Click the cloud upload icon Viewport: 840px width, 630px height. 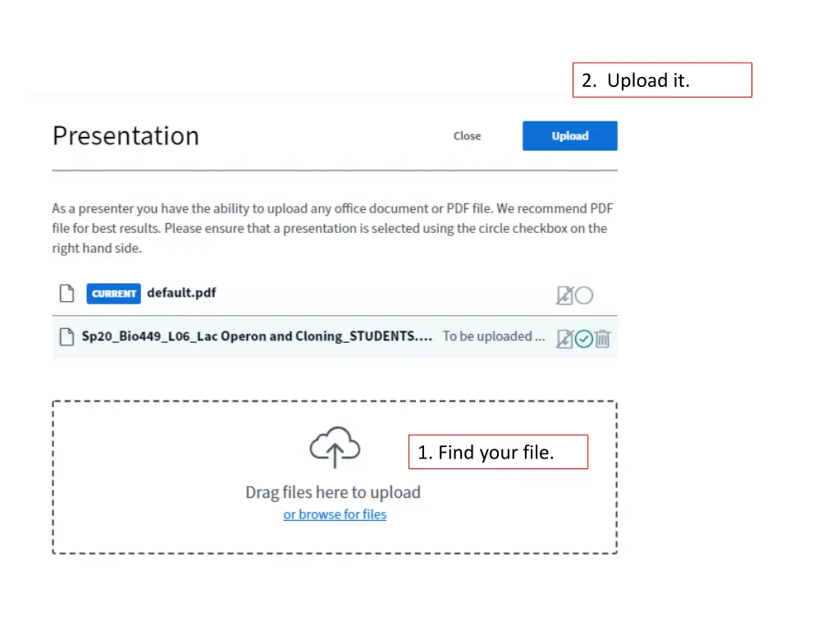[335, 447]
